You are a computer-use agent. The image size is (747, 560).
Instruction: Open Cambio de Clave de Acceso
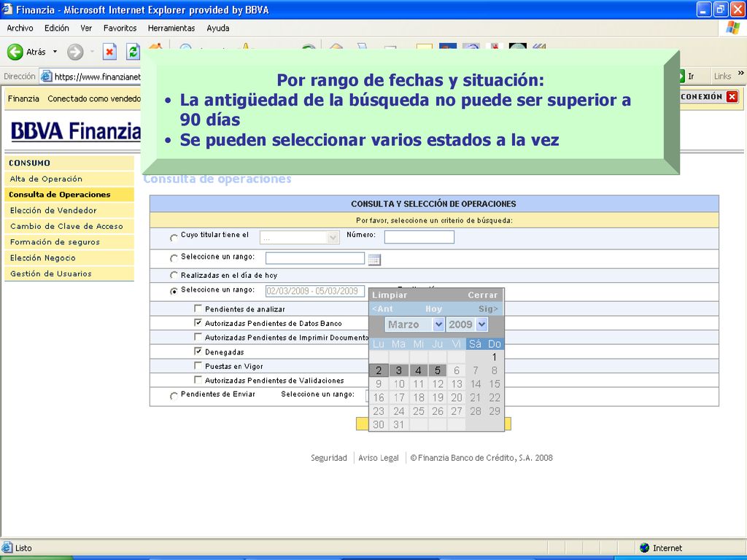[69, 226]
